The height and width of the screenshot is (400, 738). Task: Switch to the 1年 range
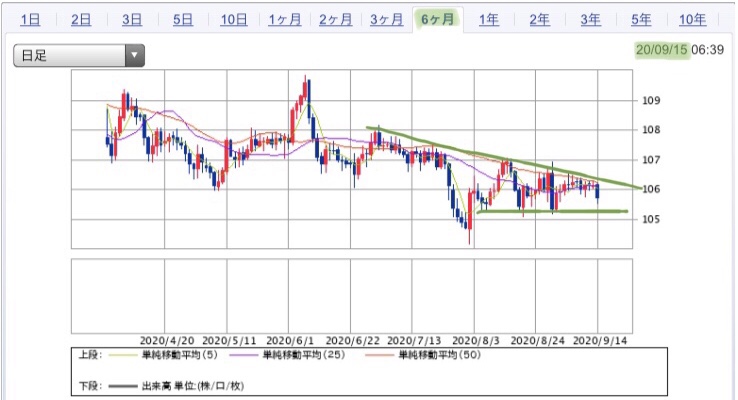489,20
